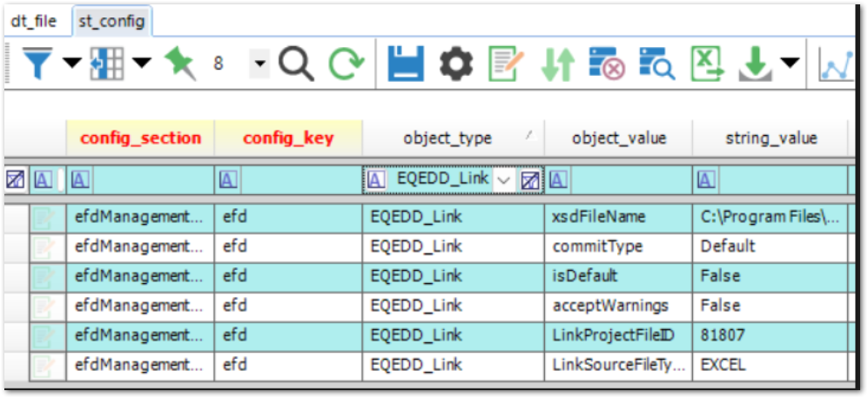Click the database delete icon with red X

[x=607, y=64]
